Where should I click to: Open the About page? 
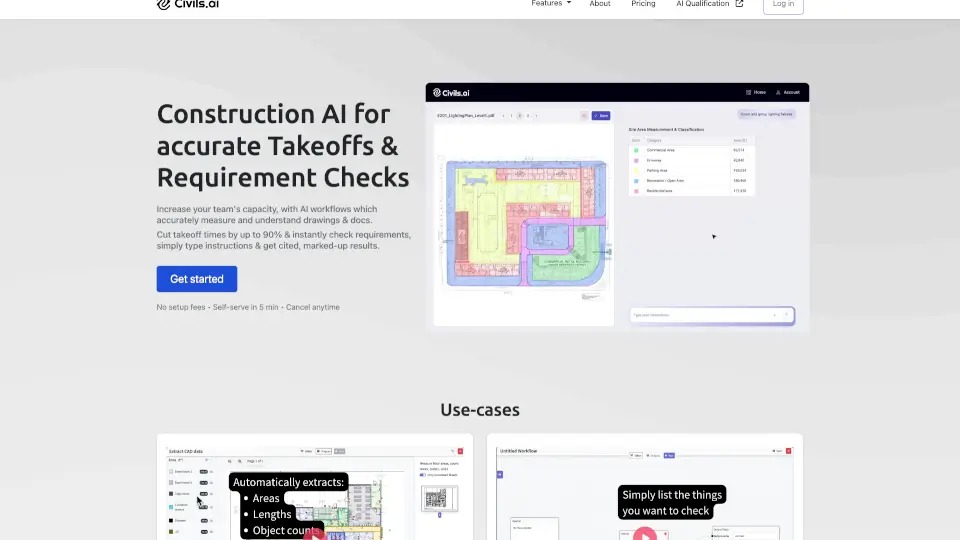click(x=599, y=4)
